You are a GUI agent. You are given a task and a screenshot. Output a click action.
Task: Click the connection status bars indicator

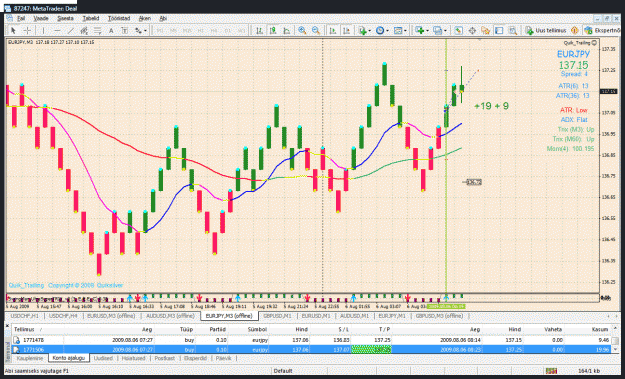coord(551,371)
